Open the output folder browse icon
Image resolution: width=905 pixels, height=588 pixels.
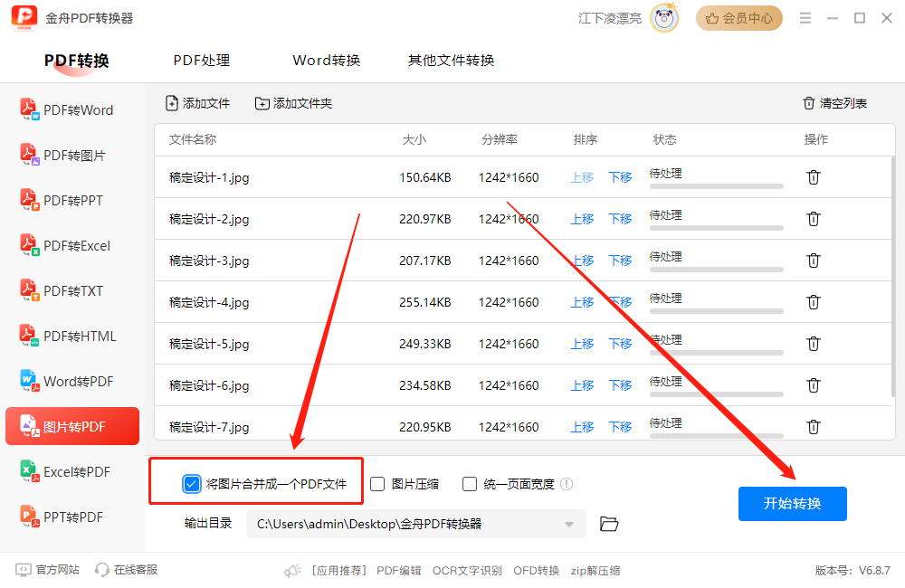pyautogui.click(x=608, y=524)
